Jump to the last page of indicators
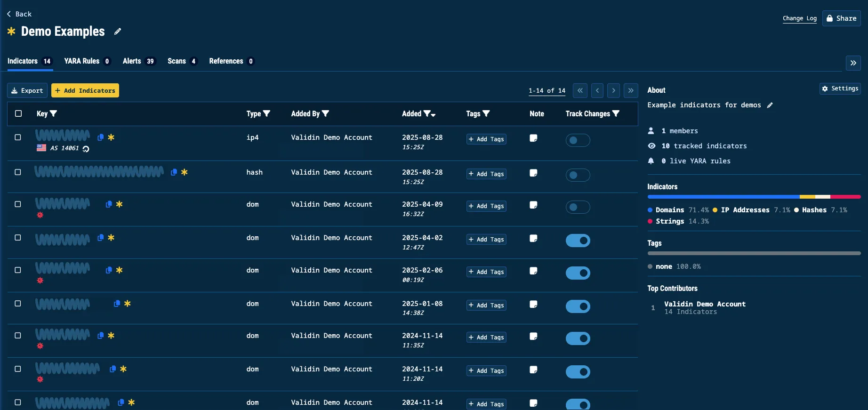The image size is (868, 410). coord(630,90)
